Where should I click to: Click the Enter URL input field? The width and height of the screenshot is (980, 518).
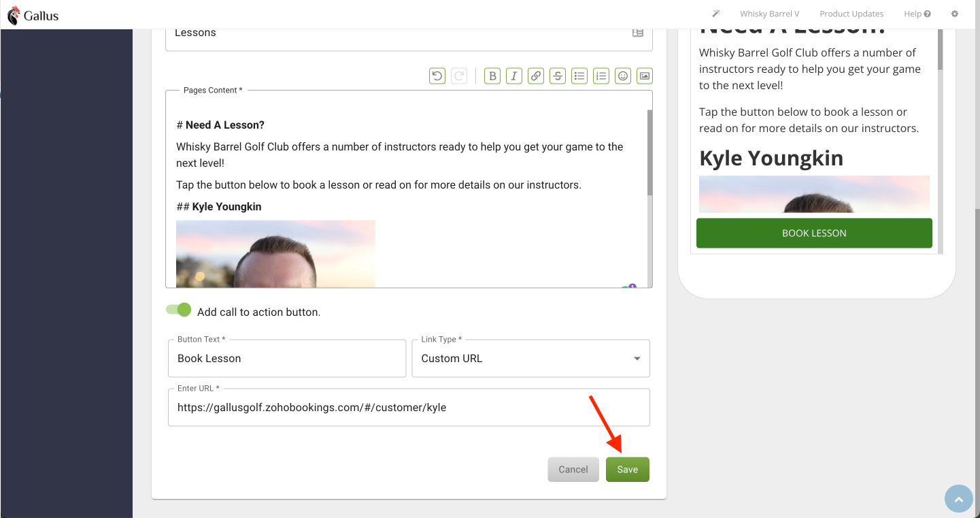click(409, 407)
